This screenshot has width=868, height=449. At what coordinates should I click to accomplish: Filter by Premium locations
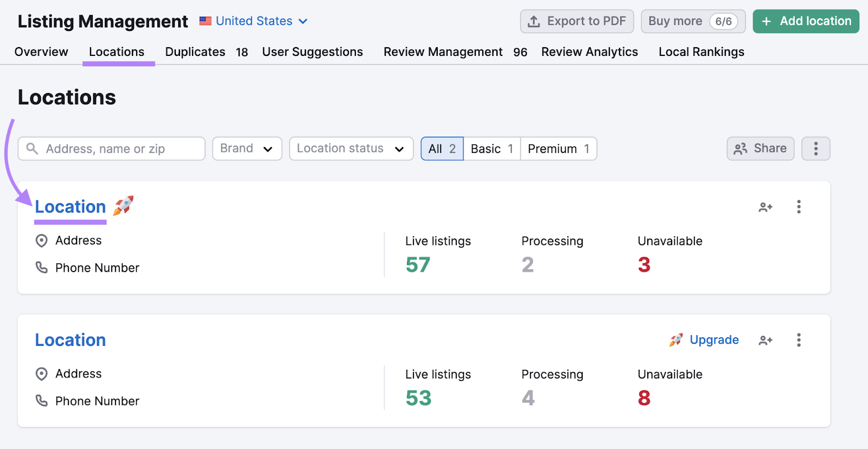point(558,149)
